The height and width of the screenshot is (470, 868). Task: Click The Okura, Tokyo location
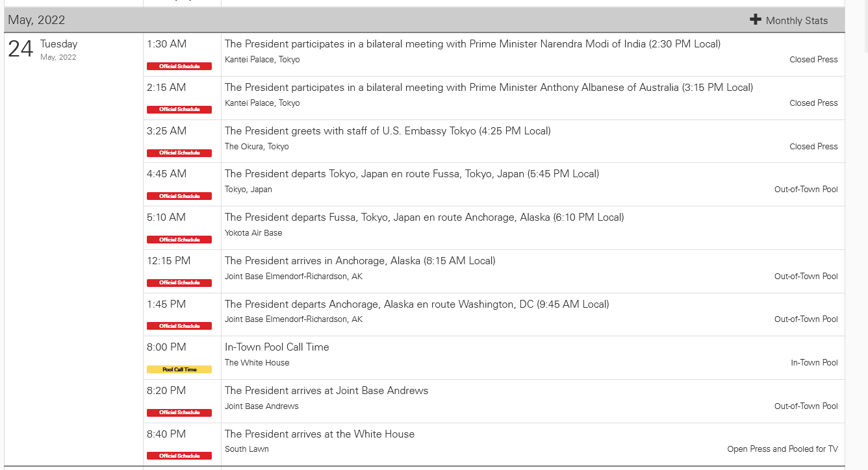(257, 147)
